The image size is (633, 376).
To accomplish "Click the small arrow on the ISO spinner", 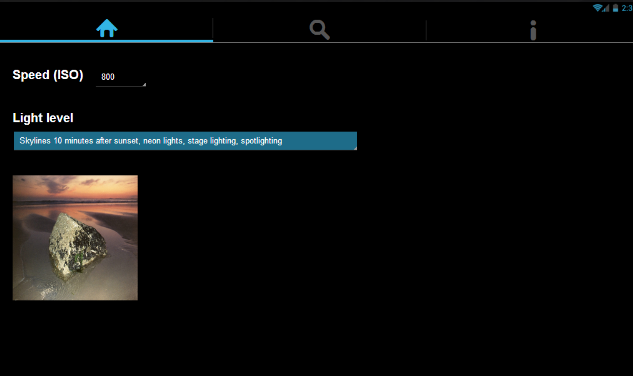I will click(144, 84).
